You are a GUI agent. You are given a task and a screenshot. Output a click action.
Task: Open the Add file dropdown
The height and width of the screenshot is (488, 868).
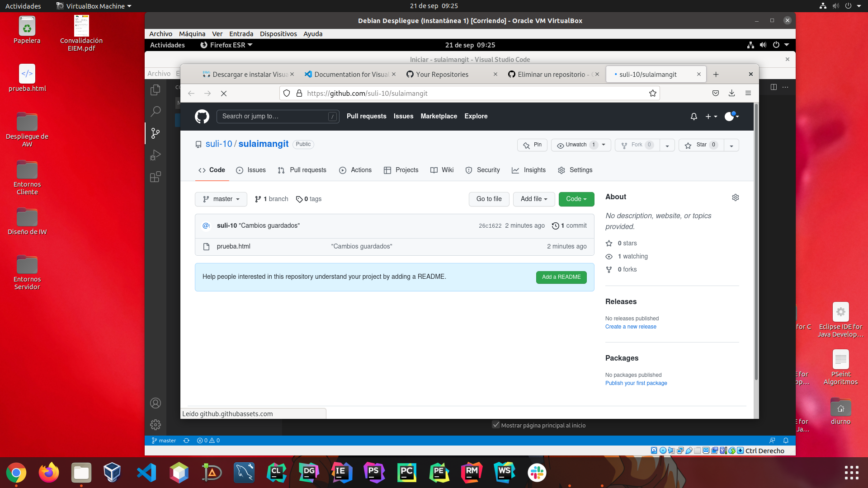click(x=534, y=199)
